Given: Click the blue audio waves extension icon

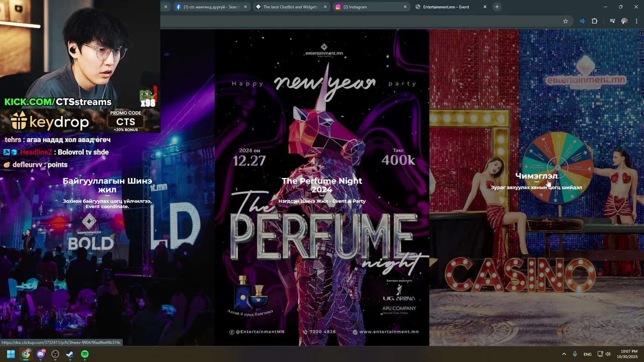Looking at the screenshot, I should click(x=582, y=21).
